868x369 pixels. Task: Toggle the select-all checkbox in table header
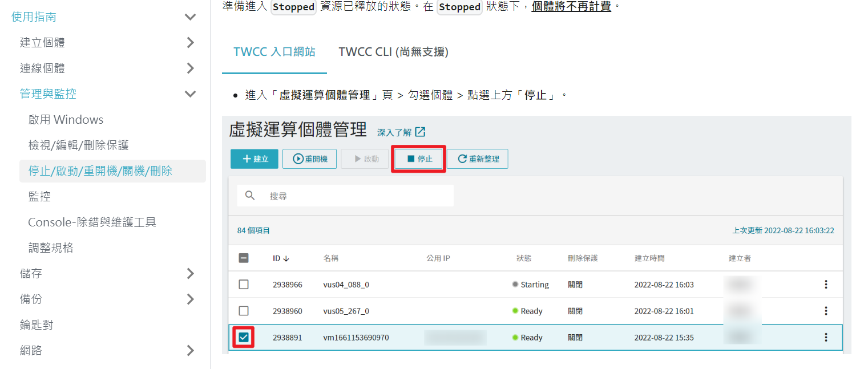click(x=244, y=258)
